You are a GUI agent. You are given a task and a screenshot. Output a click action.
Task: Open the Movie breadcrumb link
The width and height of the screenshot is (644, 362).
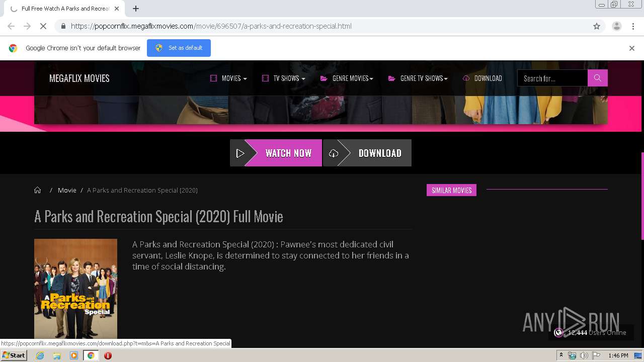pyautogui.click(x=67, y=190)
